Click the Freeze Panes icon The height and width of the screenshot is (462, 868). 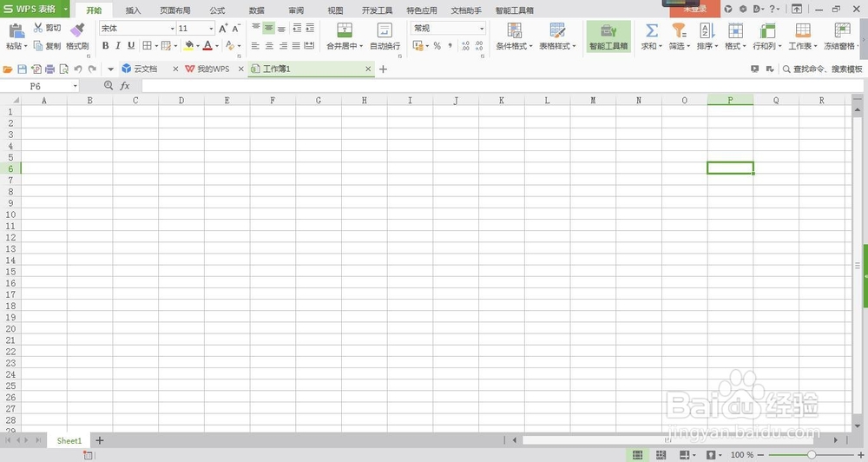pos(842,30)
